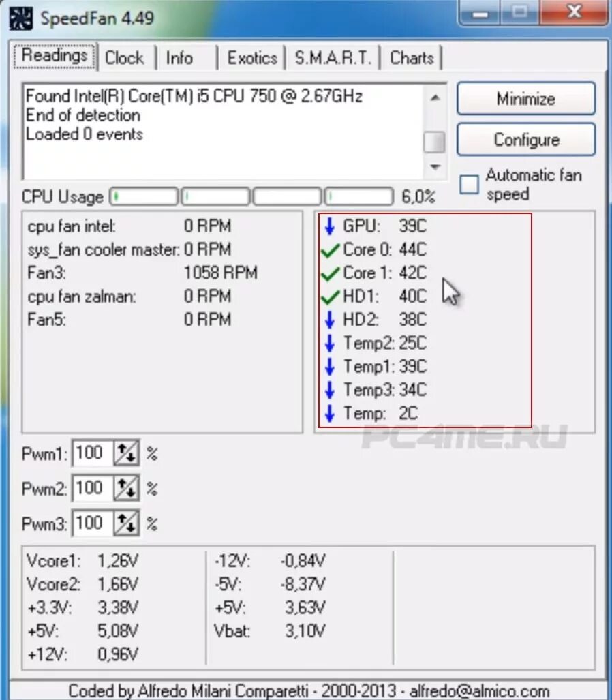
Task: Click the 'Vbat:' 3,10V voltage
Action: click(x=270, y=631)
